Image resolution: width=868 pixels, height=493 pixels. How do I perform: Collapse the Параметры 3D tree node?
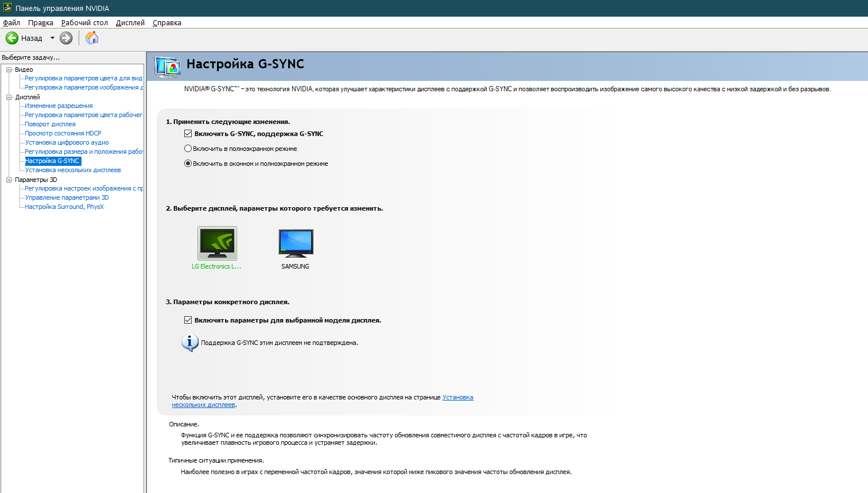(x=9, y=180)
